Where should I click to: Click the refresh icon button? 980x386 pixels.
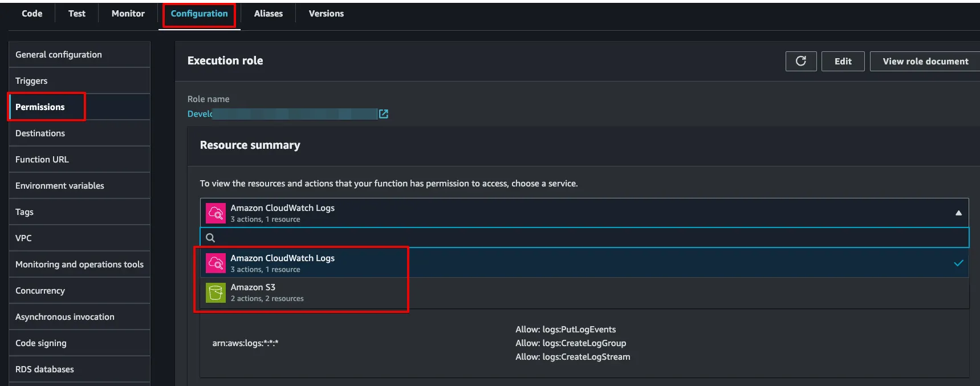click(800, 61)
